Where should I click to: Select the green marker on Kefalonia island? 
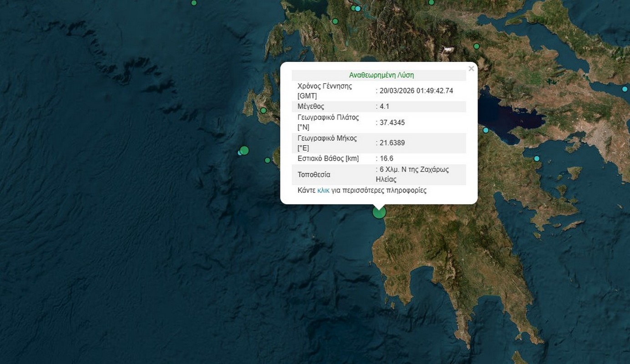click(x=263, y=110)
